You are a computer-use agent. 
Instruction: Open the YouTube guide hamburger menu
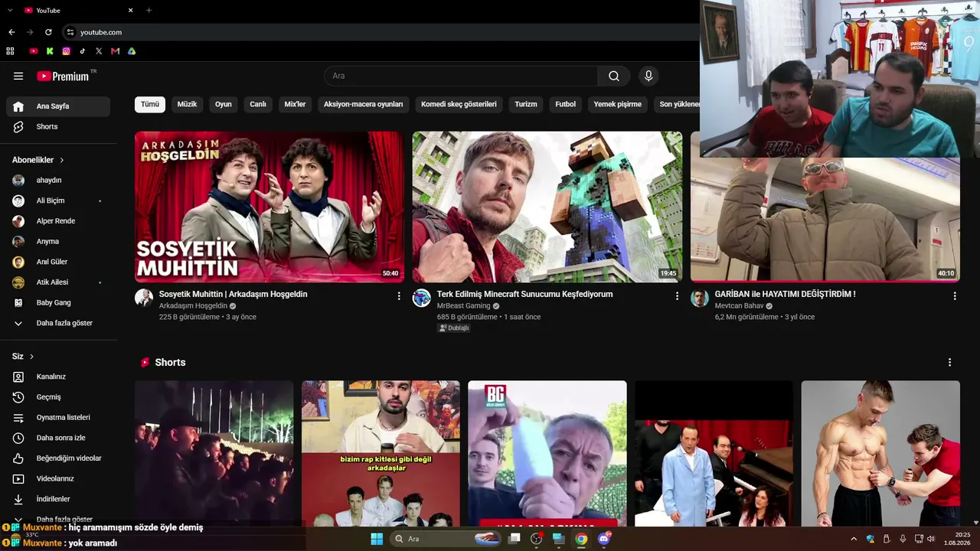tap(18, 76)
